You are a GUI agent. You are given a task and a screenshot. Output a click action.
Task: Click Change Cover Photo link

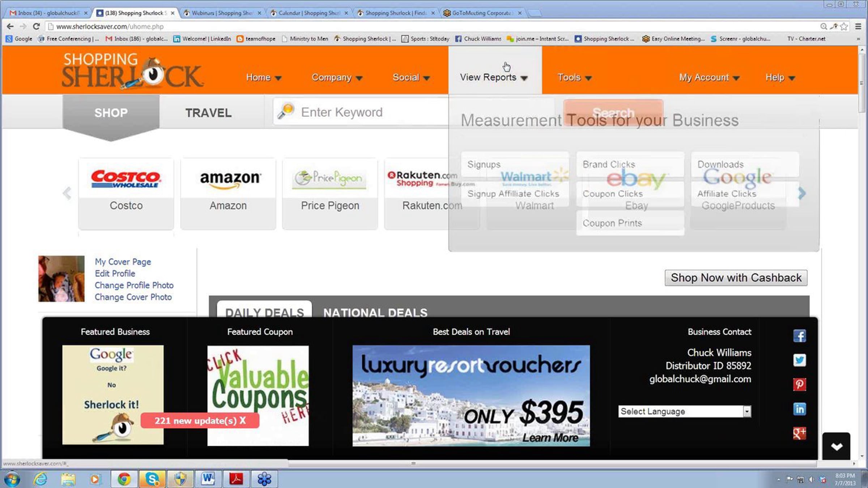tap(133, 297)
